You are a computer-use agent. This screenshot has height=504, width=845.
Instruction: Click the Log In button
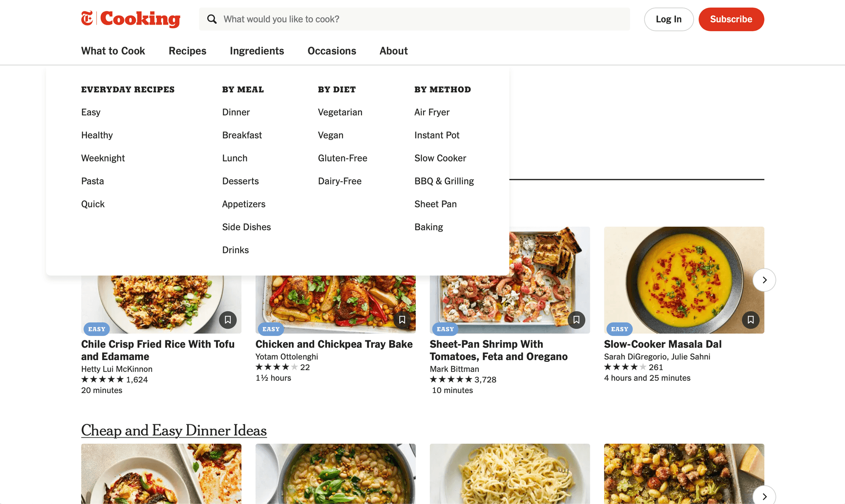(x=669, y=19)
